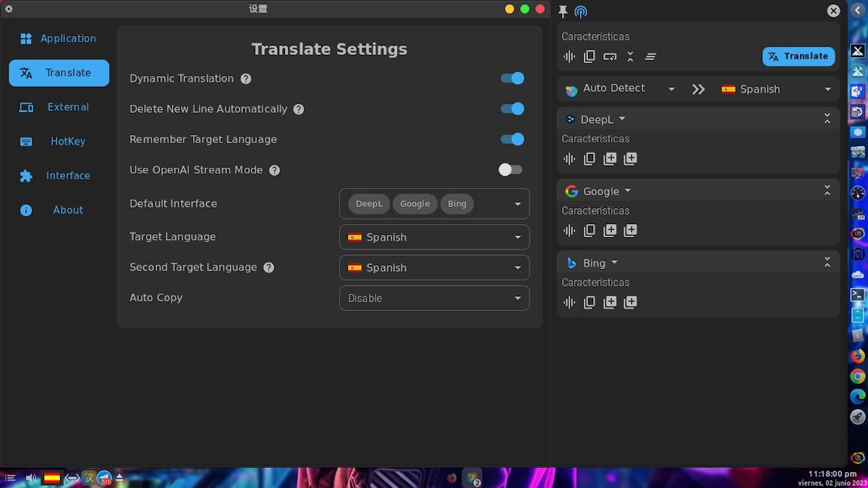868x488 pixels.
Task: Click the Translate button in translator window
Action: [x=799, y=56]
